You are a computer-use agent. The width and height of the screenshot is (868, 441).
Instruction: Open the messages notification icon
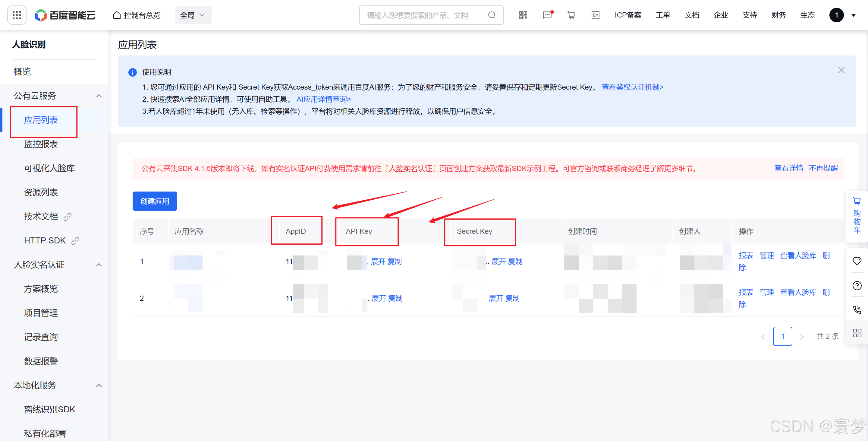click(x=547, y=15)
